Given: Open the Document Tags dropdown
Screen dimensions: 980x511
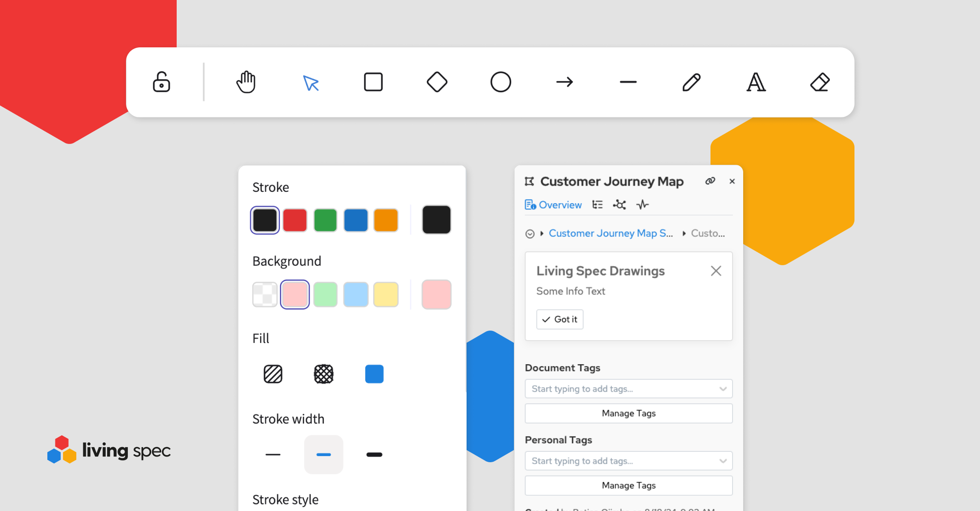Looking at the screenshot, I should pyautogui.click(x=723, y=389).
